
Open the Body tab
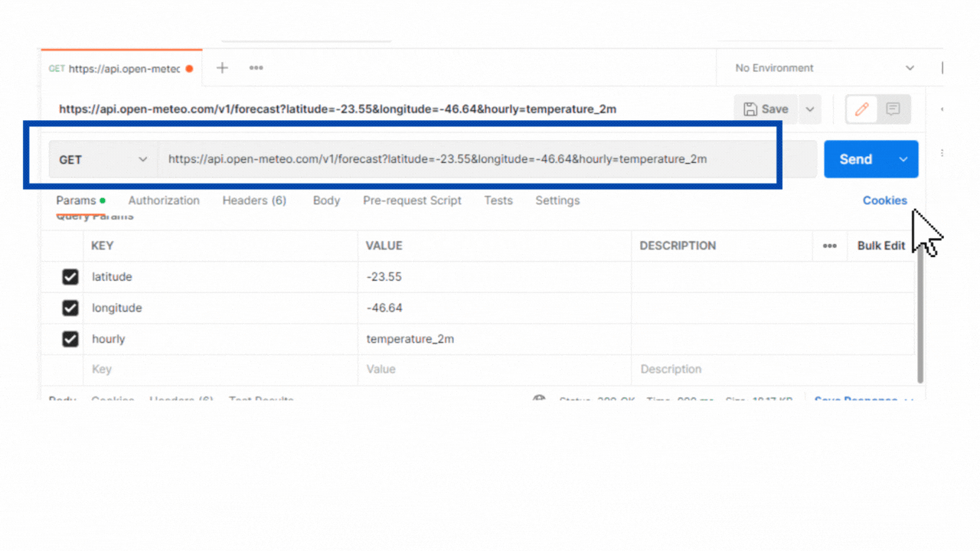coord(326,201)
